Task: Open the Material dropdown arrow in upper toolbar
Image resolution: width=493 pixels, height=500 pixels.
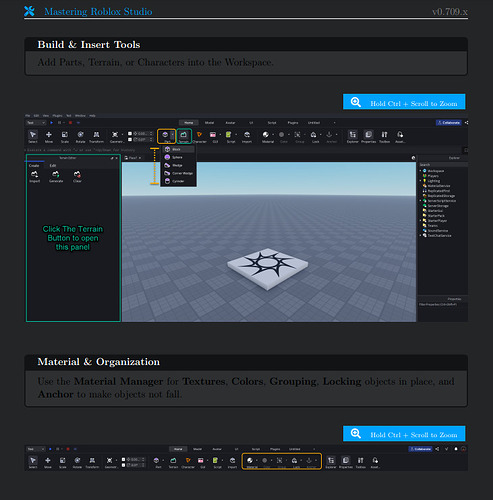Action: click(x=273, y=135)
